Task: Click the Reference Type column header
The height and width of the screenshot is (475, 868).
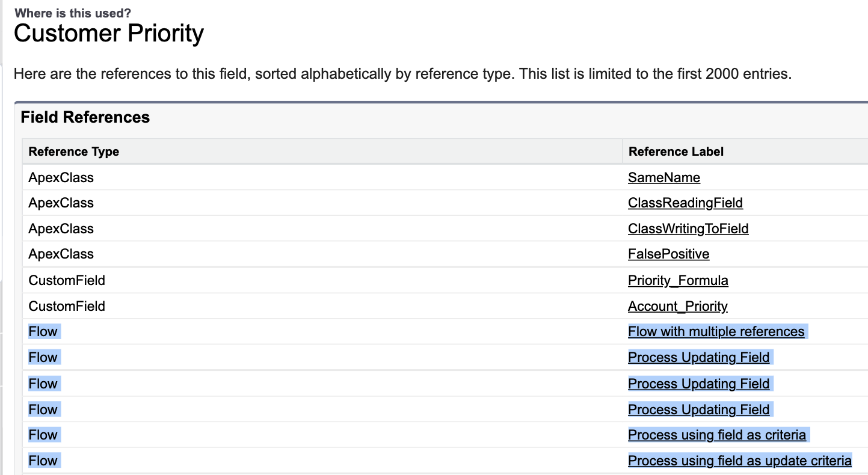Action: 74,152
